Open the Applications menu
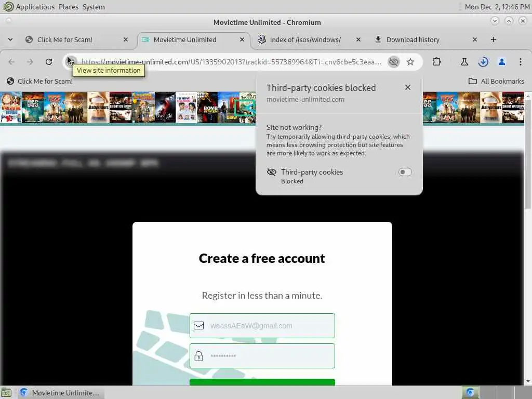Screen dimensions: 532x399 [x=35, y=7]
